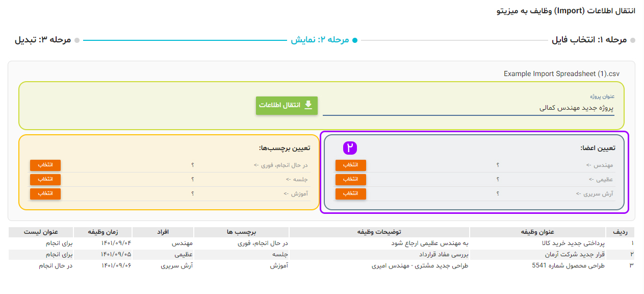Select task طراحی محصول شماره 5541

click(568, 265)
